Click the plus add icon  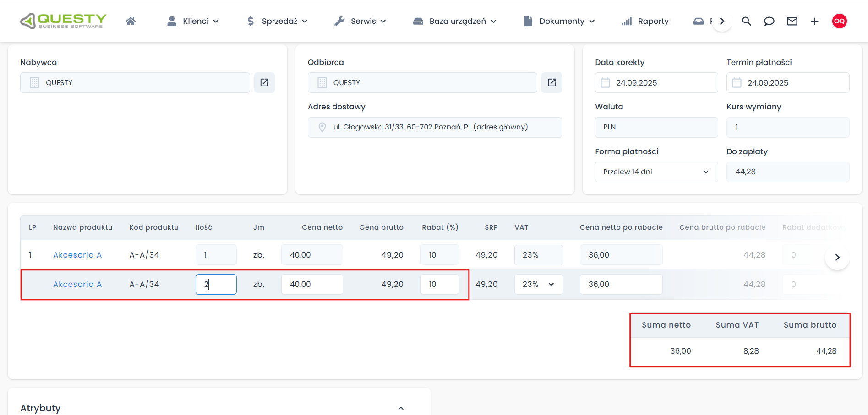pos(814,21)
